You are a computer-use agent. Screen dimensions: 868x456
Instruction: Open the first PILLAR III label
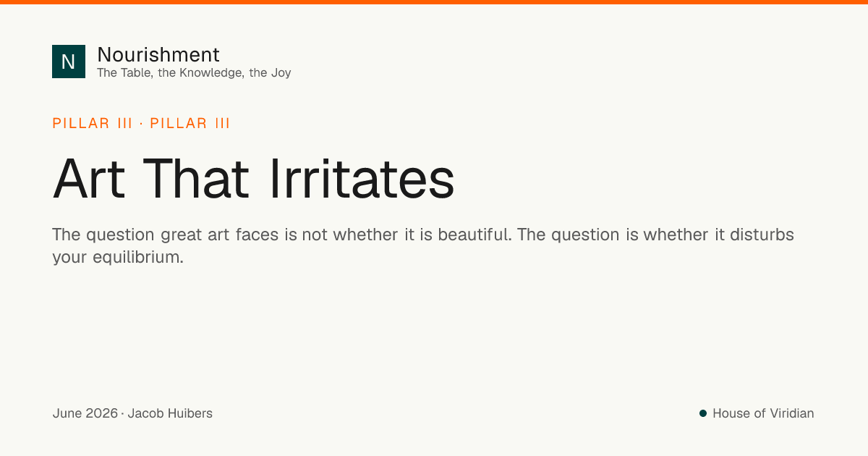pyautogui.click(x=93, y=123)
